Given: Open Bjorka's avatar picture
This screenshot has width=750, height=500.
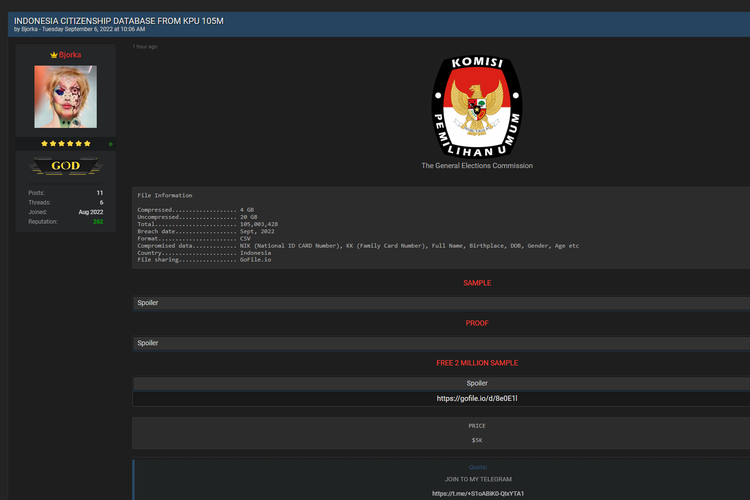Looking at the screenshot, I should click(66, 97).
